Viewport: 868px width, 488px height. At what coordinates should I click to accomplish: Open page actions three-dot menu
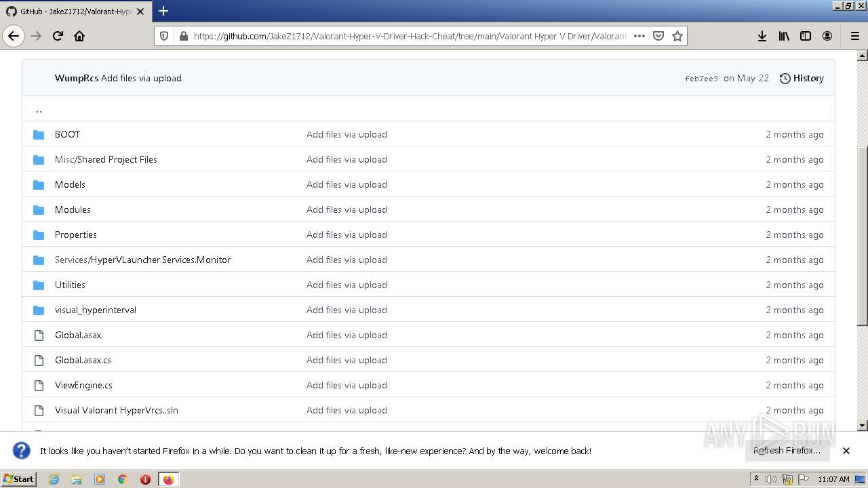tap(639, 36)
